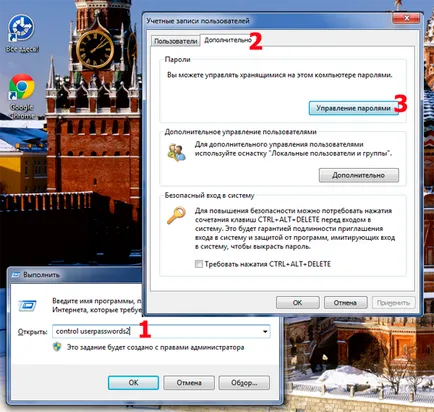Click OK in the Run dialog
Screen dimensions: 434x412
click(x=133, y=382)
